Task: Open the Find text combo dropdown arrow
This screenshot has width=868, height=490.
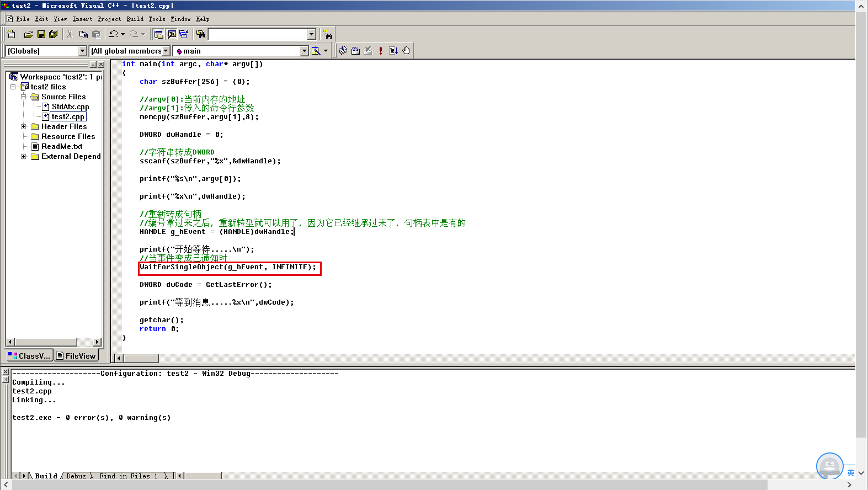Action: [x=311, y=34]
